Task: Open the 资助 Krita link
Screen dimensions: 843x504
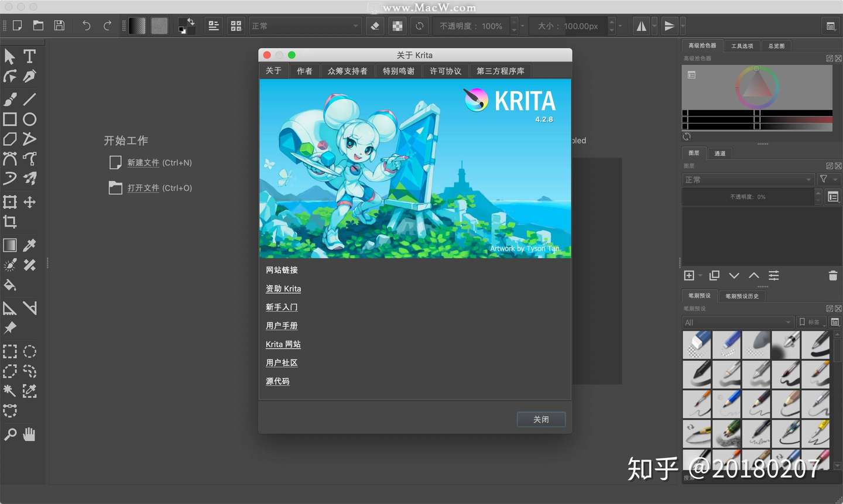Action: point(283,289)
